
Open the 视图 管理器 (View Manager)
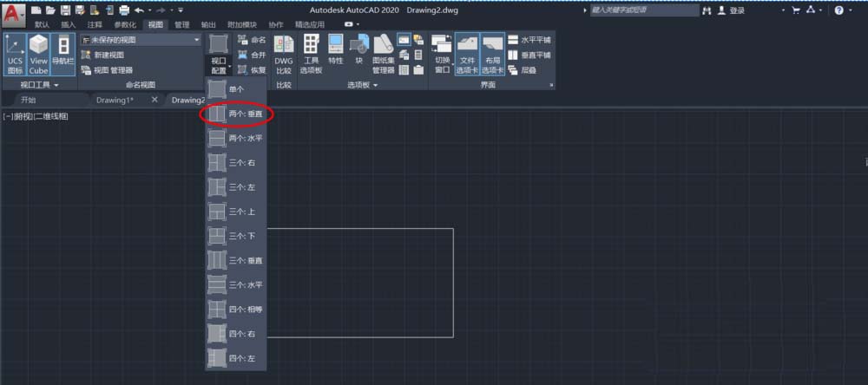pyautogui.click(x=107, y=70)
